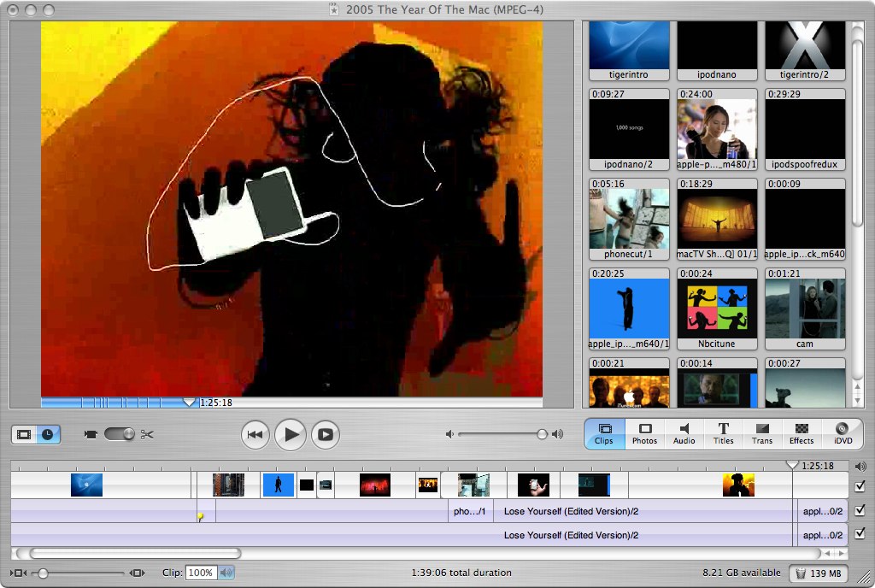Click the timeline horizontal scrollbar thumb
The height and width of the screenshot is (588, 875).
pos(136,553)
